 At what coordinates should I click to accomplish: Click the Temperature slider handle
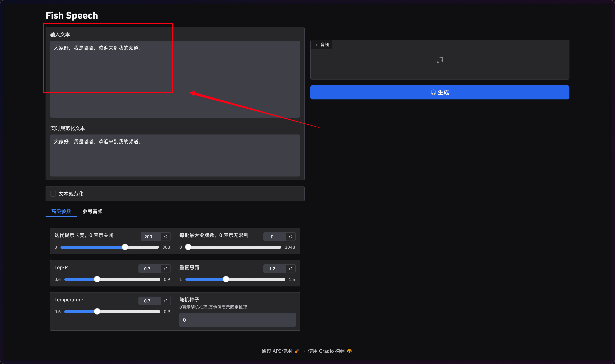tap(97, 312)
